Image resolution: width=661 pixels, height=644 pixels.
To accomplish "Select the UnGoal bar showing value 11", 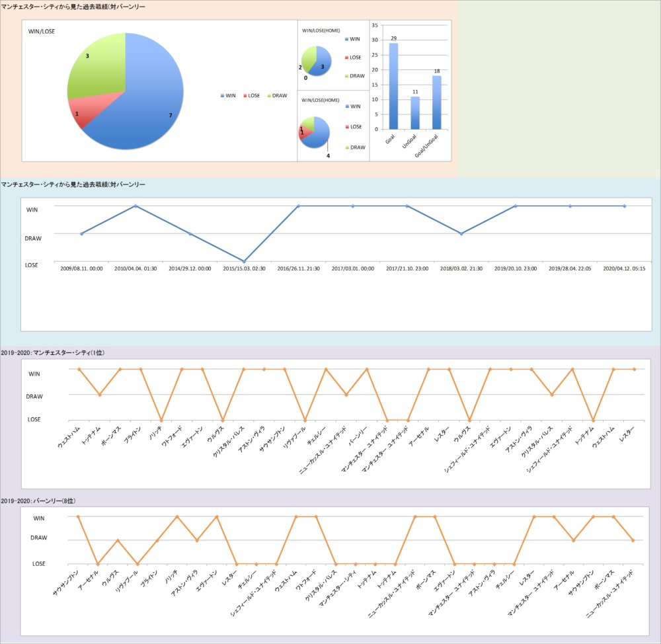I will click(x=415, y=113).
